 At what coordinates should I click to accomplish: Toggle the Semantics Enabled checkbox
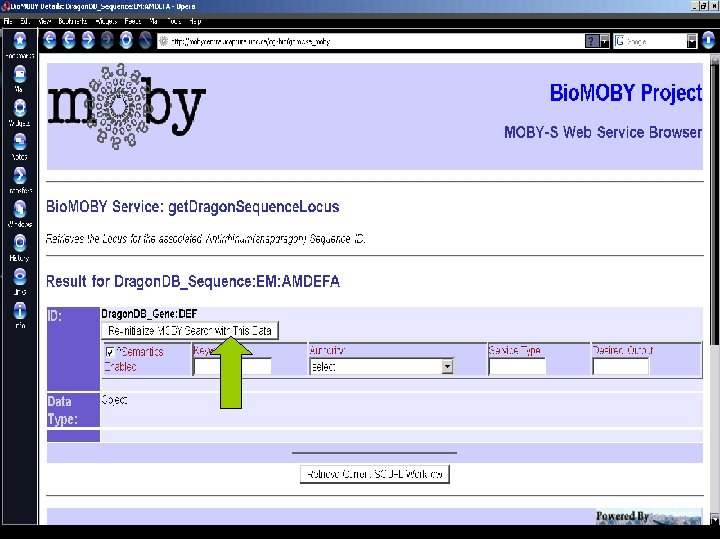110,352
